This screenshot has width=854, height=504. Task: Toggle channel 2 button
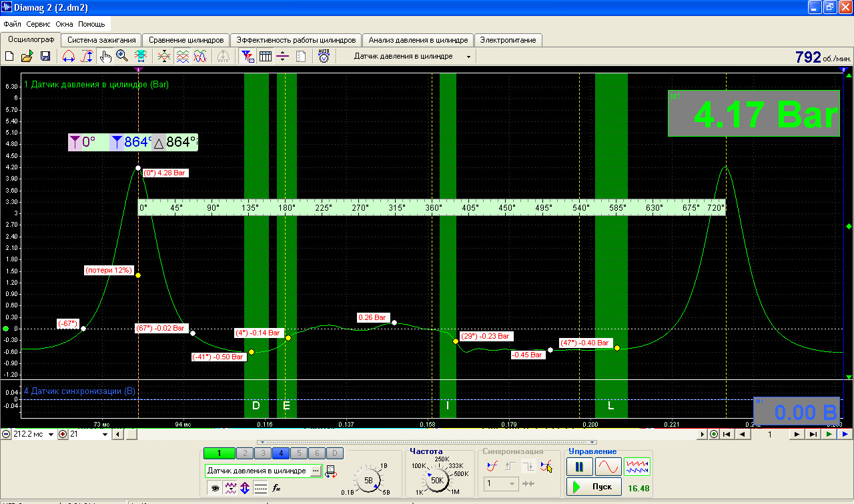pyautogui.click(x=245, y=453)
